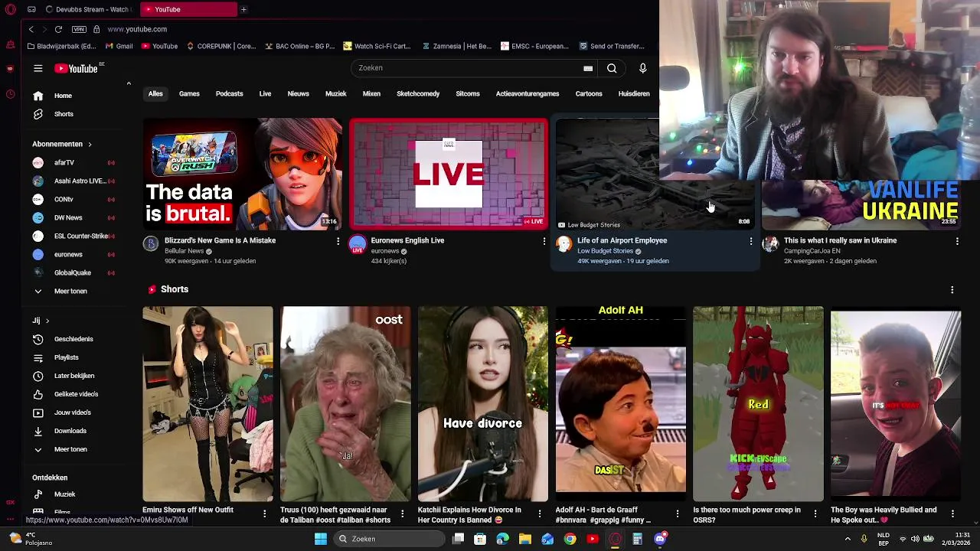Viewport: 980px width, 551px height.
Task: Open Windows Start menu
Action: pos(321,539)
